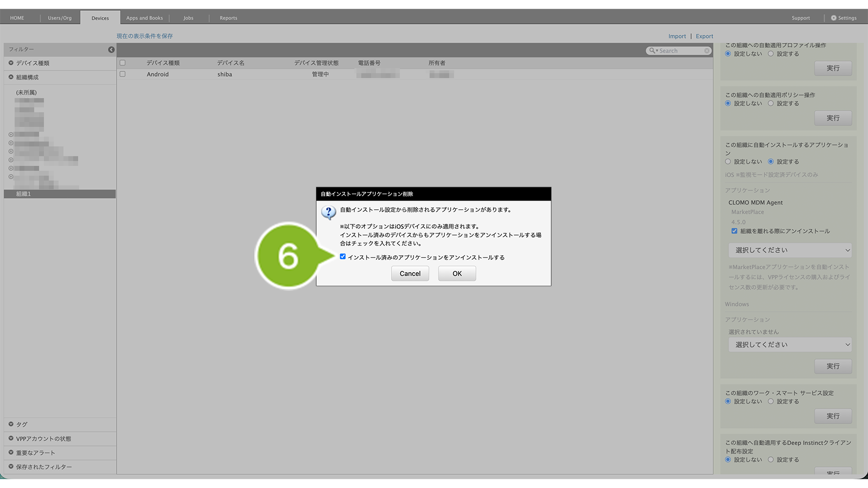
Task: Switch to the Apps and Books tab
Action: click(145, 18)
